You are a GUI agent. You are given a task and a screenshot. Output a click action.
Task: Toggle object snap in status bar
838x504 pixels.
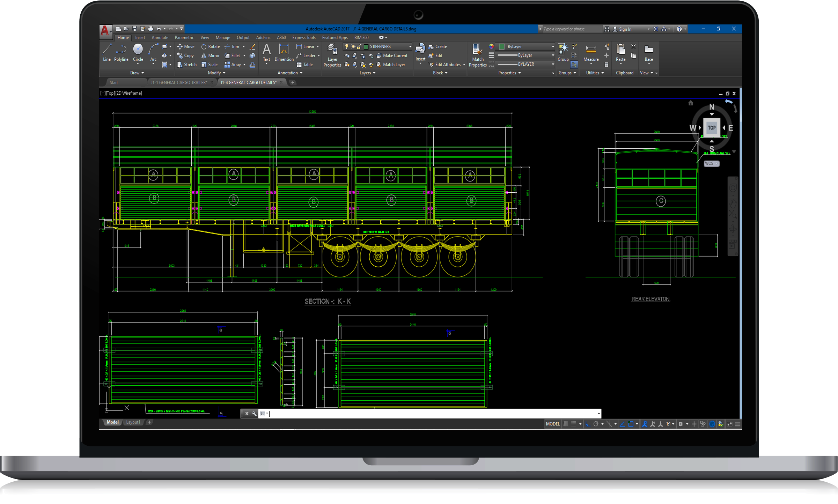pyautogui.click(x=631, y=424)
